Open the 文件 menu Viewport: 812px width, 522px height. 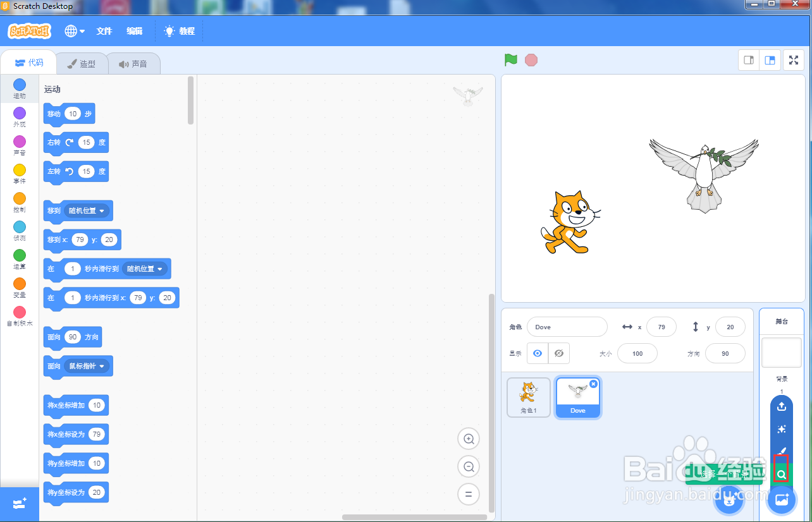click(x=104, y=31)
